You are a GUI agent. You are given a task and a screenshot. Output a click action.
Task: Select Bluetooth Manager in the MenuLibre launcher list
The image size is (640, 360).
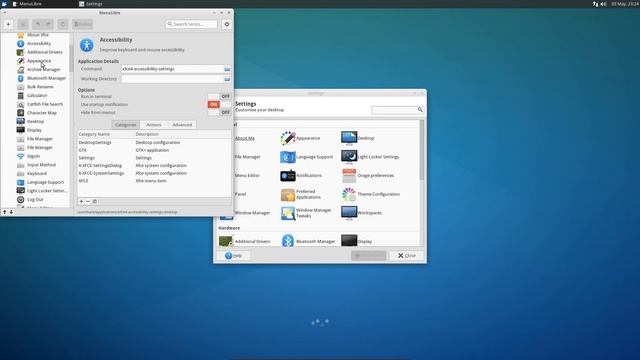click(x=46, y=78)
